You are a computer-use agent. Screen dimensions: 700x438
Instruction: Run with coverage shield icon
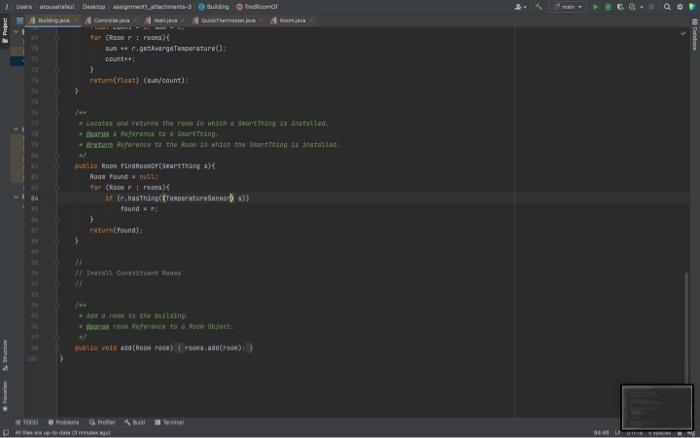click(620, 7)
